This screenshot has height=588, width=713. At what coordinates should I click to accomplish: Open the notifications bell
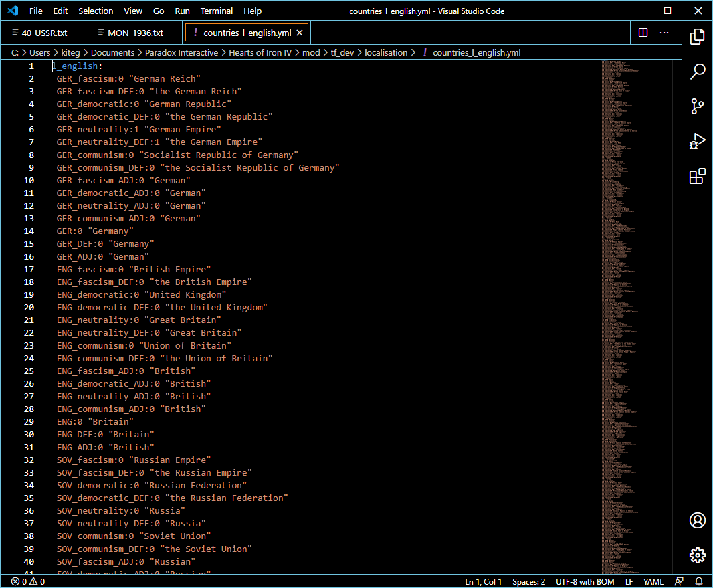(699, 581)
